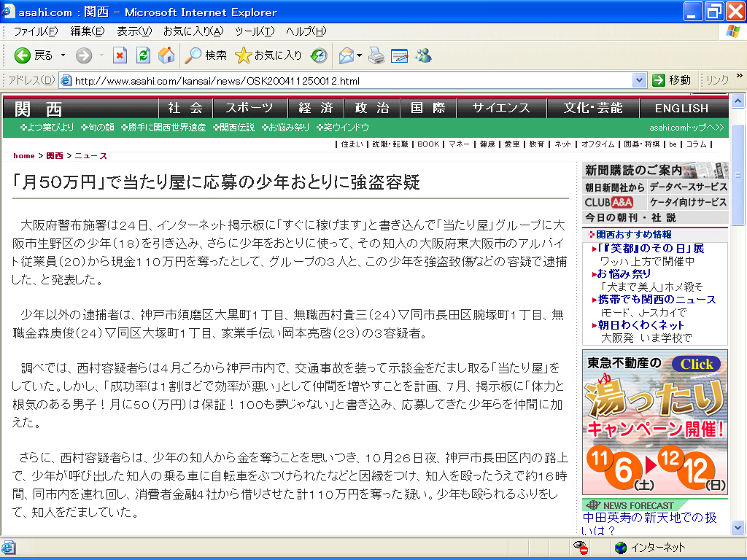Click the vertical scrollbar down arrow
Viewport: 747px width, 560px height.
[738, 528]
